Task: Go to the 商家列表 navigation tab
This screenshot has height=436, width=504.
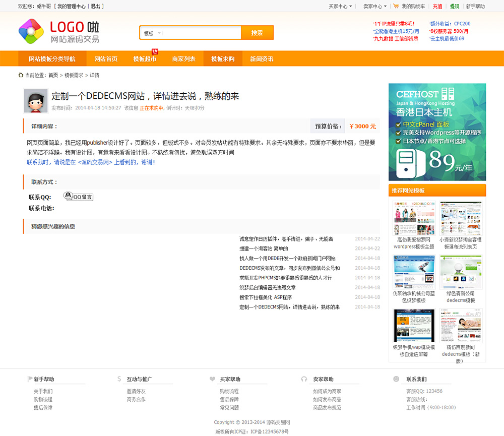Action: (x=183, y=59)
